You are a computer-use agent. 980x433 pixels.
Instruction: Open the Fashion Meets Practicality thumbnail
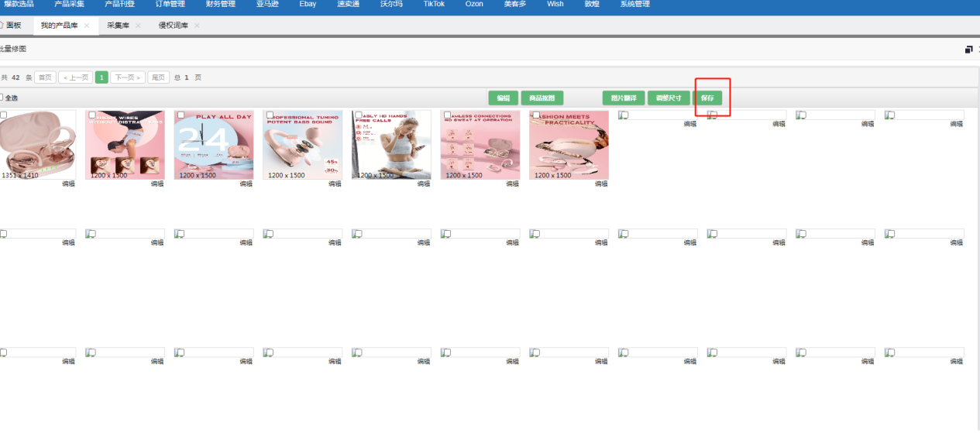pos(569,145)
